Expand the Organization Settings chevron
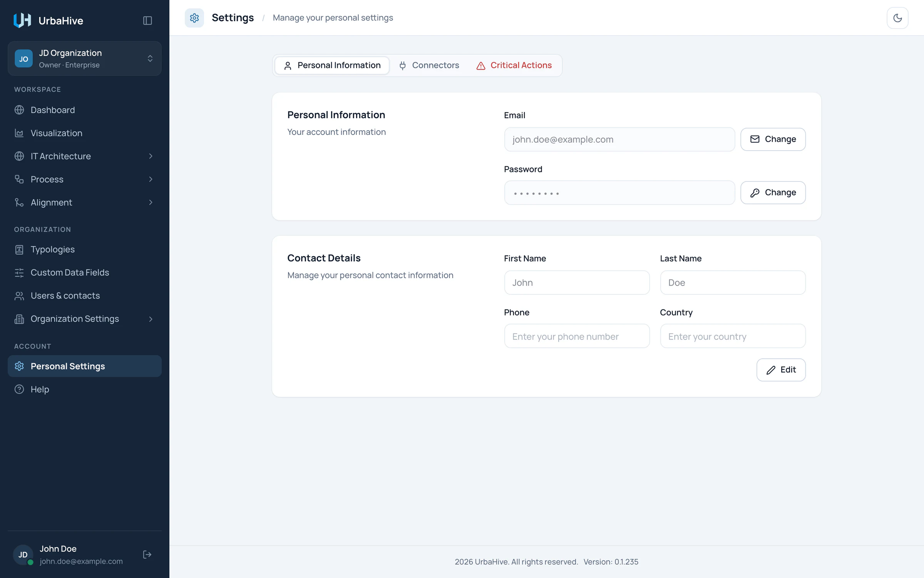This screenshot has width=924, height=578. (x=151, y=319)
